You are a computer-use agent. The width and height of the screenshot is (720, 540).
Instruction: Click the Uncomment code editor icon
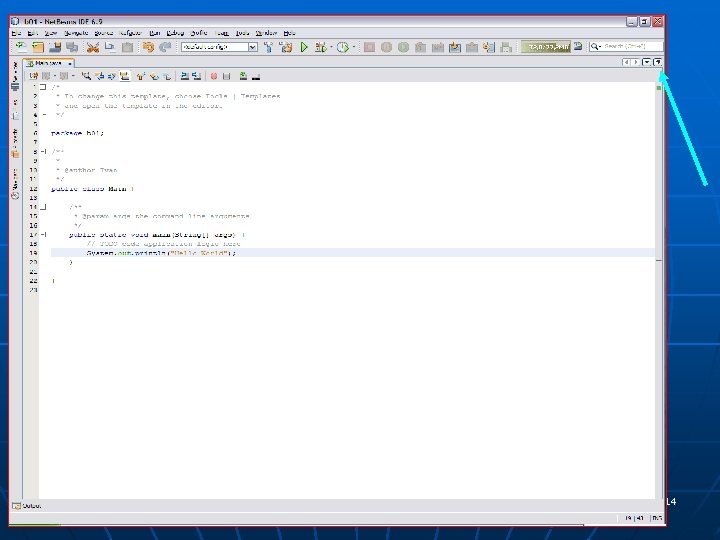click(x=256, y=76)
